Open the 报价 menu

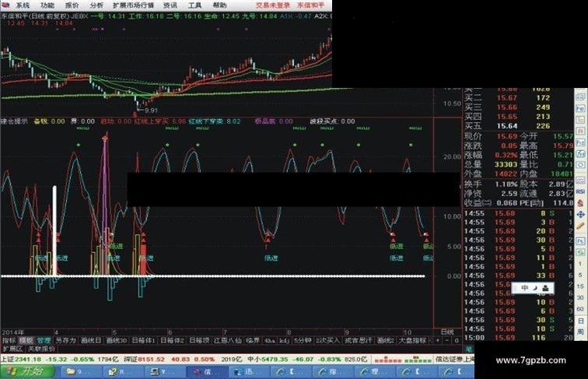(72, 5)
